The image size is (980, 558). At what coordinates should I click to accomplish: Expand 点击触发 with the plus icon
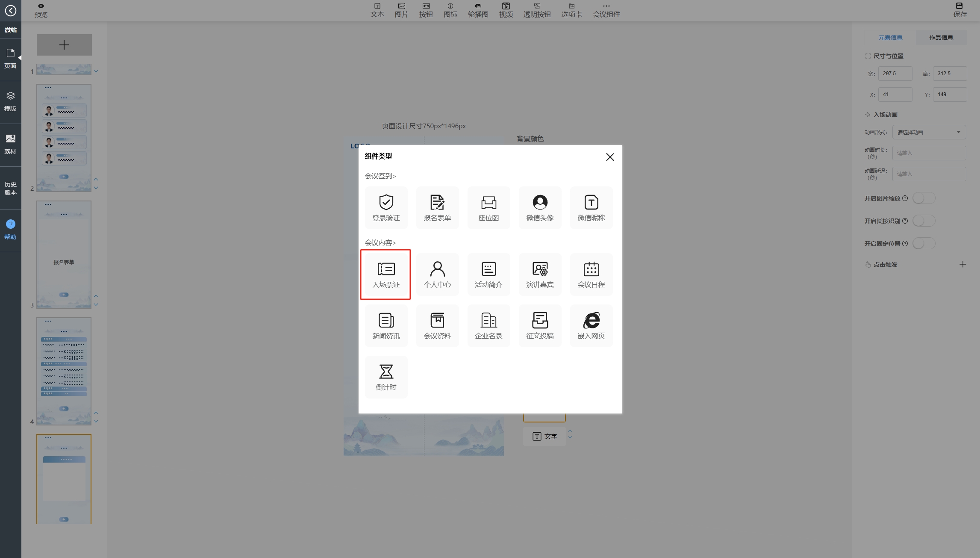tap(962, 265)
